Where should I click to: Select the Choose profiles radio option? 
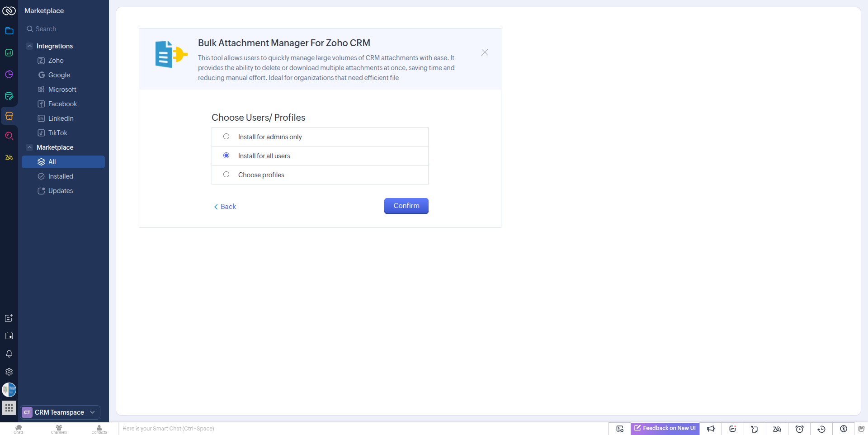(226, 175)
